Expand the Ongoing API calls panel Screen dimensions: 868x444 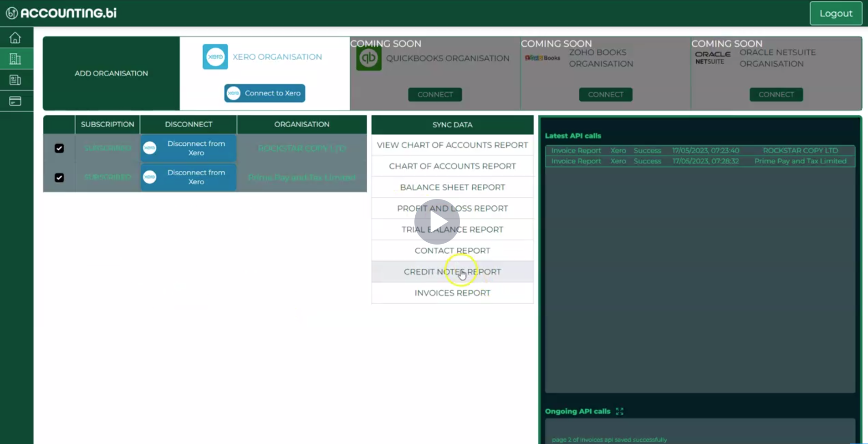pos(619,411)
